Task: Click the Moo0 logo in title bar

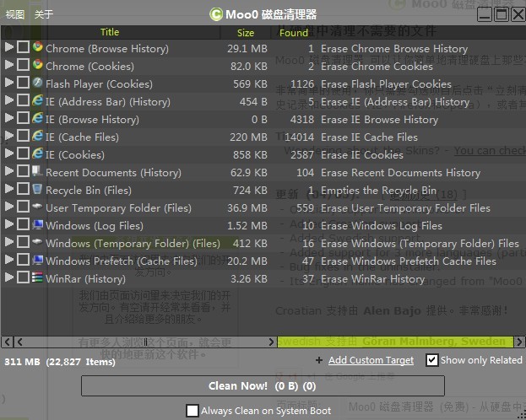Action: tap(216, 14)
